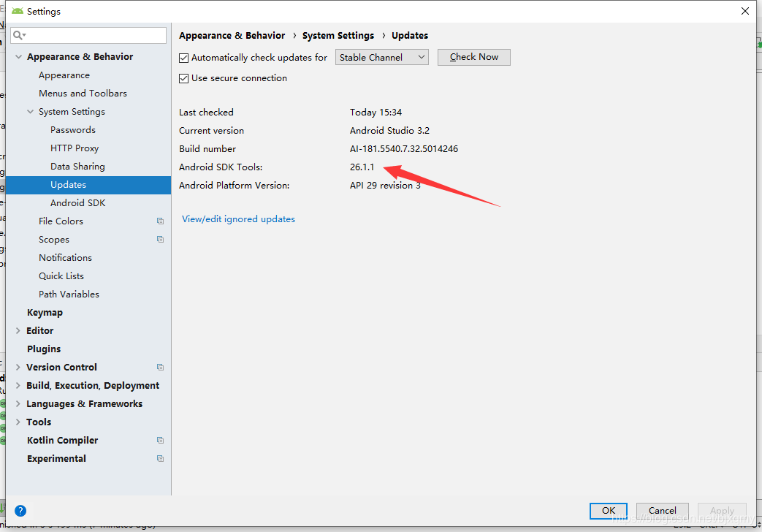Select HTTP Proxy settings

pos(75,148)
